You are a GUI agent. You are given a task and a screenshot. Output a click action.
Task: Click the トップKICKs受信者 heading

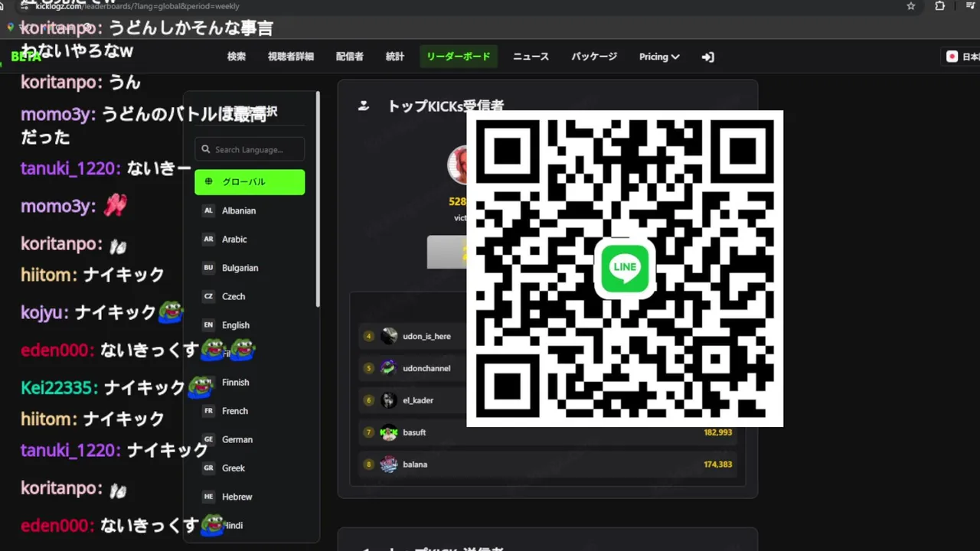[x=446, y=106]
